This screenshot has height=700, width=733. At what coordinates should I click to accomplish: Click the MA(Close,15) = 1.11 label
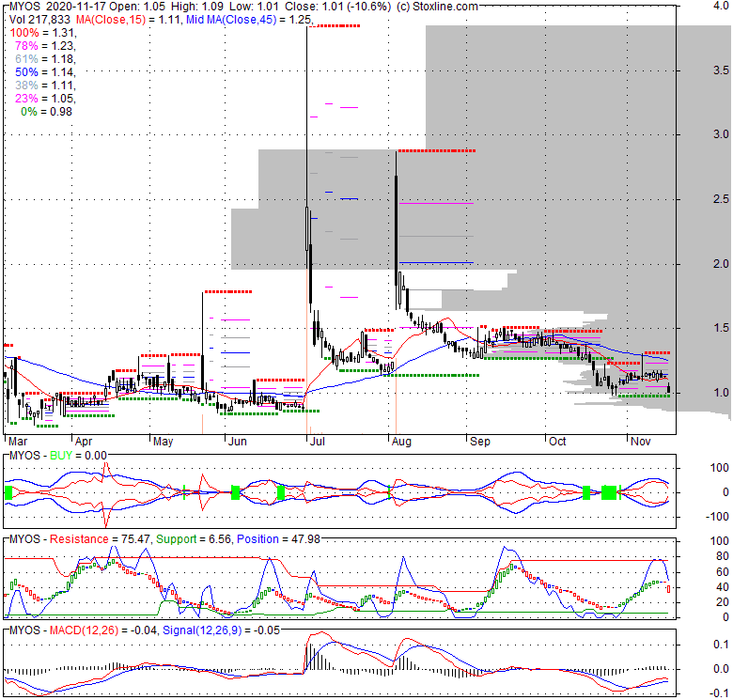(128, 20)
